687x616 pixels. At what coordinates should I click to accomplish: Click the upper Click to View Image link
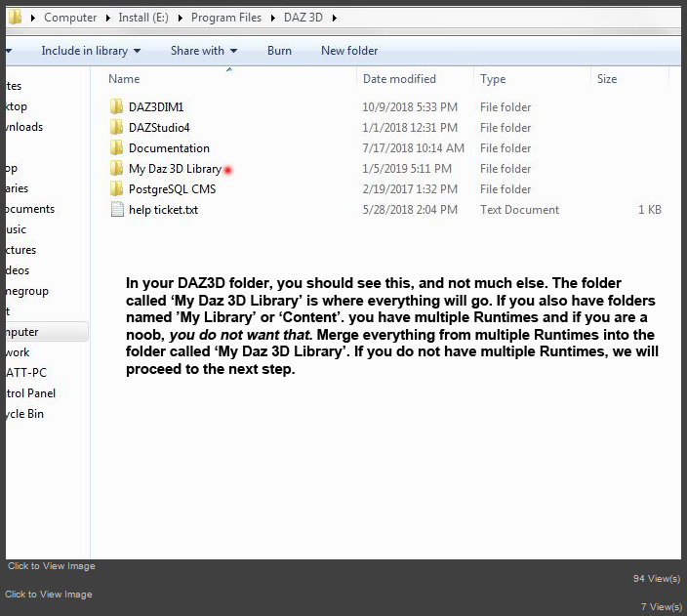coord(52,566)
